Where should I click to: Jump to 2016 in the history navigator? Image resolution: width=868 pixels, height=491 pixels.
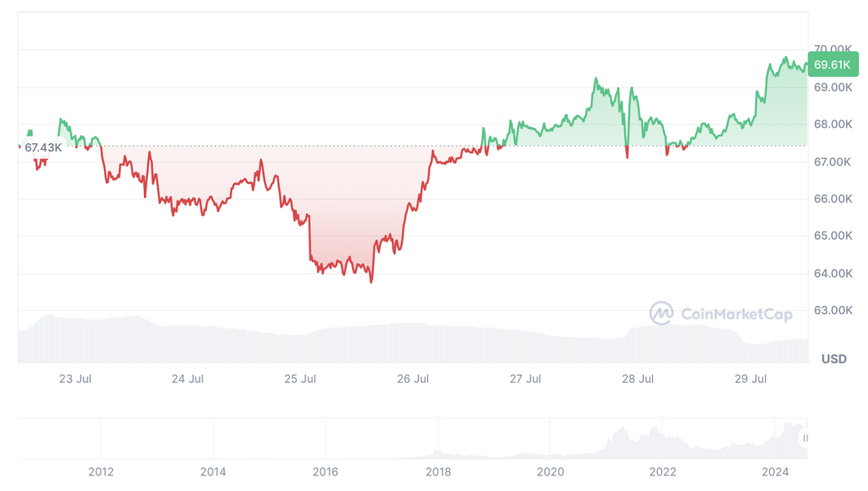[326, 471]
